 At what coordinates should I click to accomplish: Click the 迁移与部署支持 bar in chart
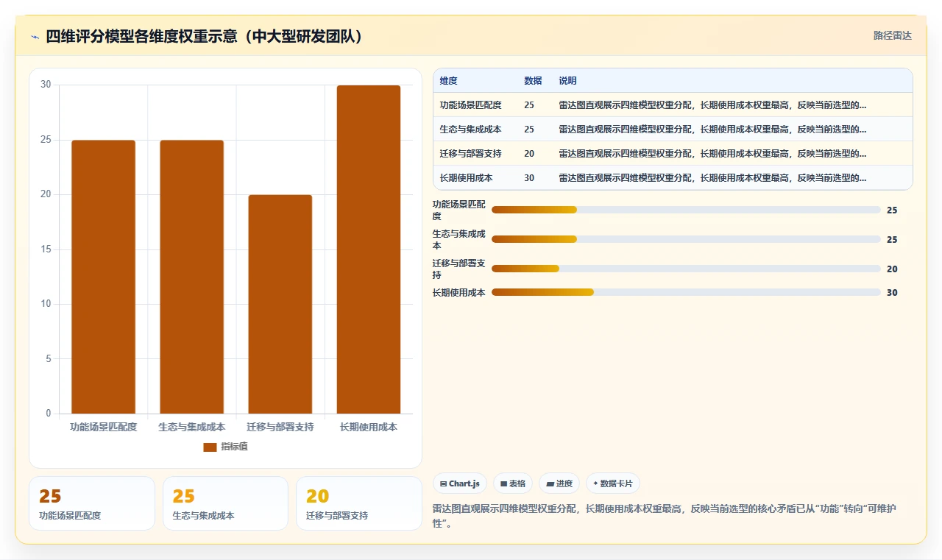tap(280, 304)
